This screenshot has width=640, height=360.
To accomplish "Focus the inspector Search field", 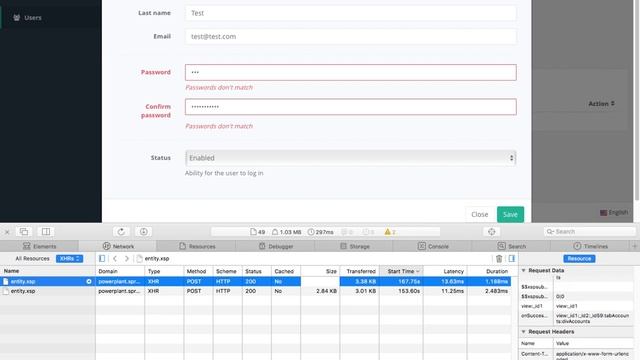I will click(x=590, y=232).
